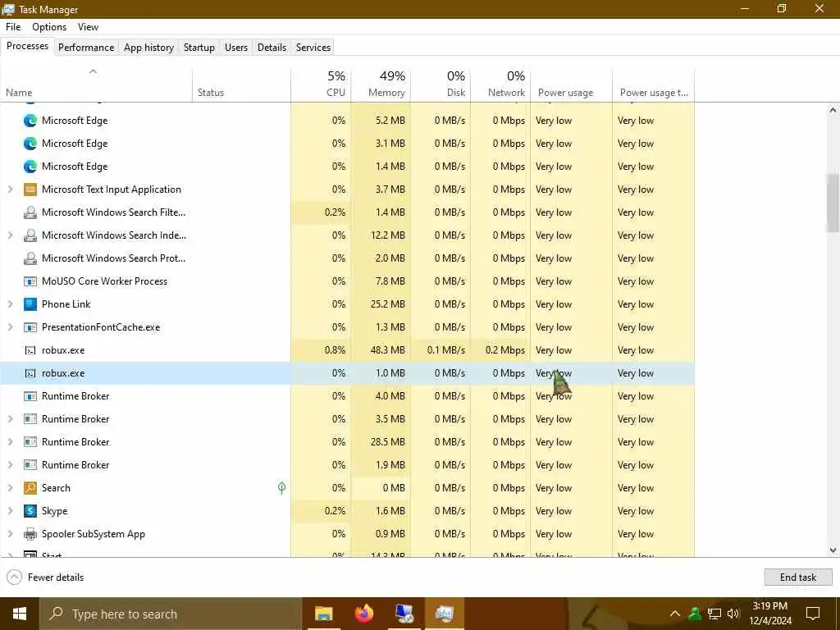Click the green leaf suspended icon for Search
840x630 pixels.
(x=282, y=487)
